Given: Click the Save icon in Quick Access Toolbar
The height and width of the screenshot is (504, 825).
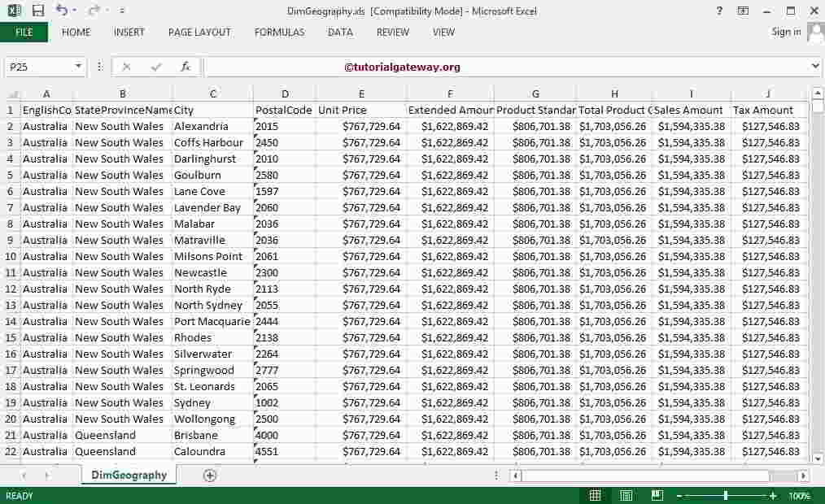Looking at the screenshot, I should click(38, 8).
